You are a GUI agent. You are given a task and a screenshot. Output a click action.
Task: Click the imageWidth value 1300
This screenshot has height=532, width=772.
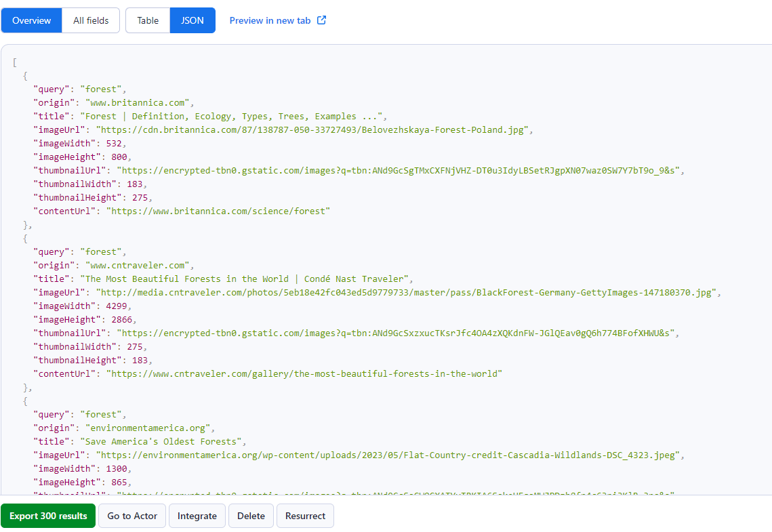click(116, 469)
